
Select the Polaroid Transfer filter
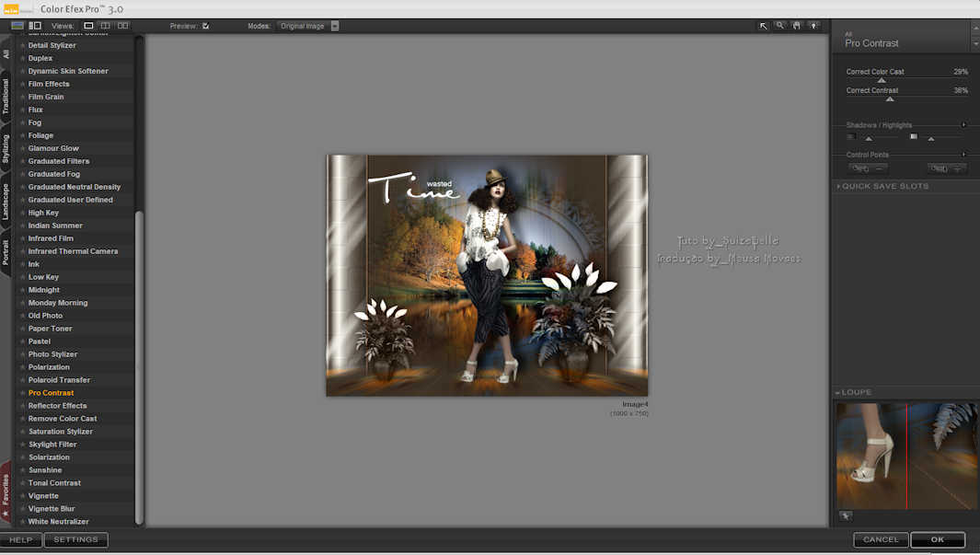(x=60, y=380)
